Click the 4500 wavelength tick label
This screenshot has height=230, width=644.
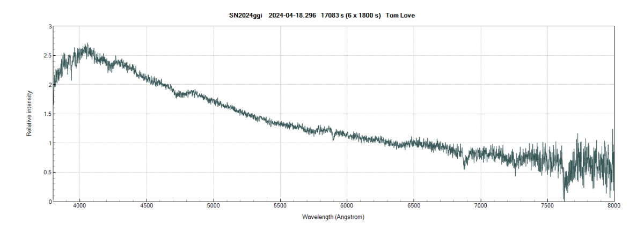pos(147,206)
